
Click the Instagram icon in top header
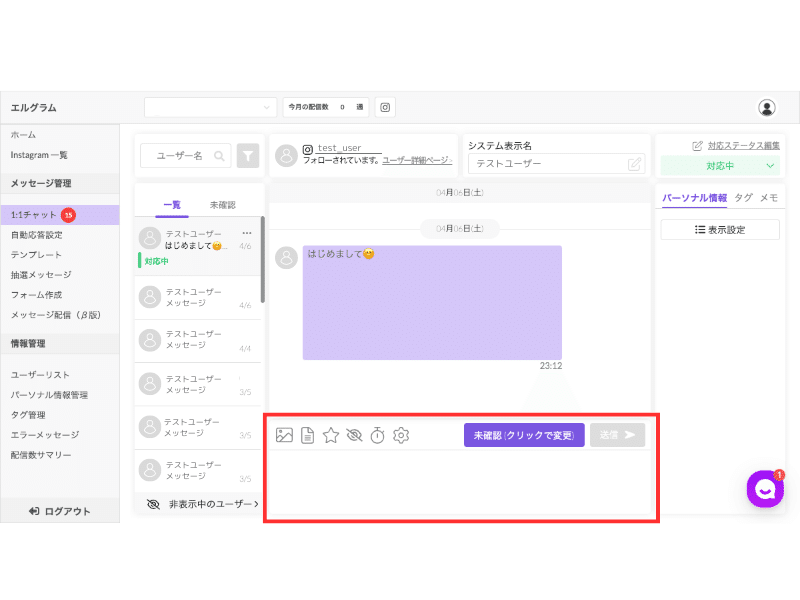click(385, 107)
